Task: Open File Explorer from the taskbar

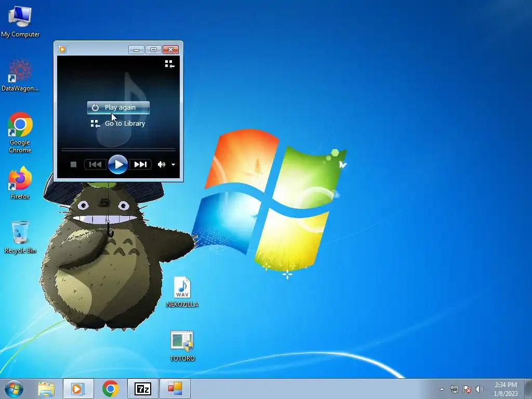Action: (x=46, y=389)
